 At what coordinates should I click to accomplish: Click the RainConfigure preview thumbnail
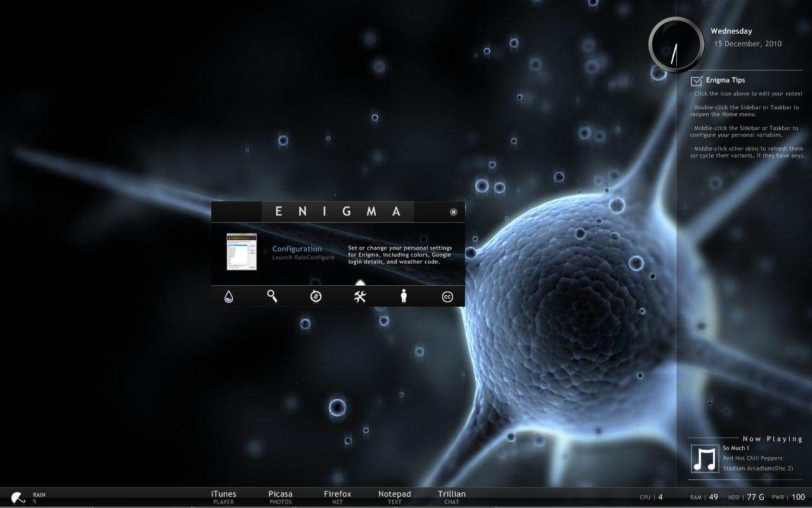tap(242, 252)
